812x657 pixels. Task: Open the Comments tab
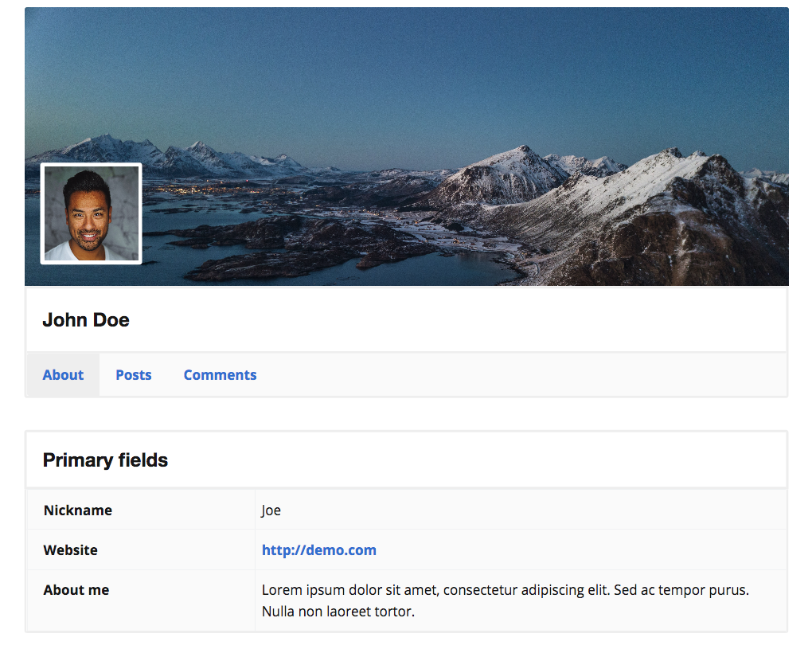click(x=220, y=375)
